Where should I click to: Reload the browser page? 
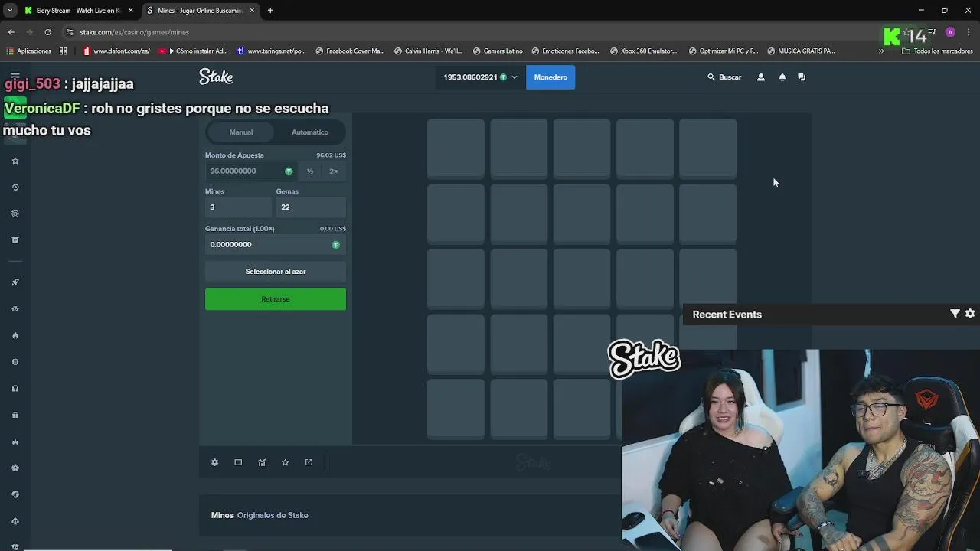pyautogui.click(x=47, y=32)
